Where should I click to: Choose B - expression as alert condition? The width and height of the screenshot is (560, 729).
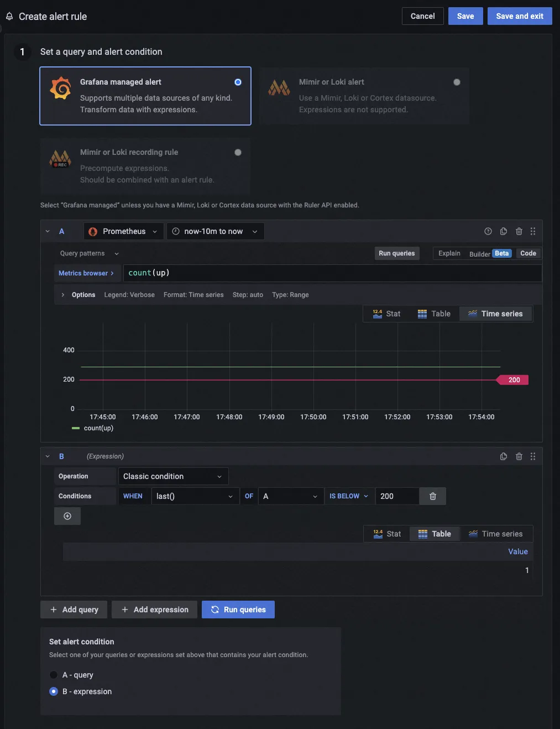coord(54,691)
